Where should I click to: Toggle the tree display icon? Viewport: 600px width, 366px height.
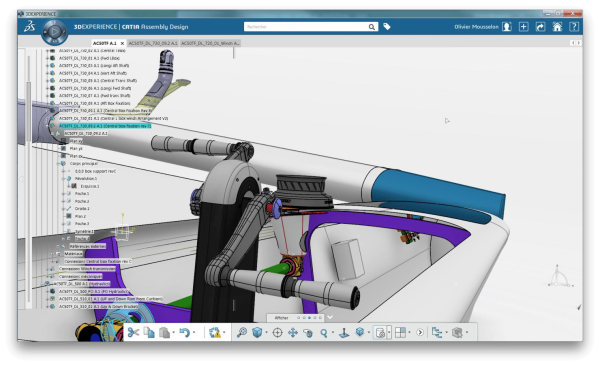pos(437,332)
